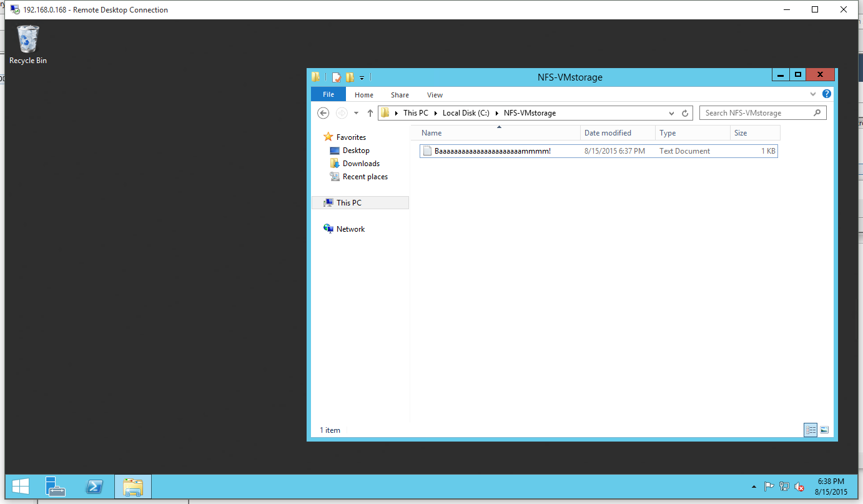Screen dimensions: 863x504
Task: Switch to the View ribbon tab
Action: (x=435, y=95)
